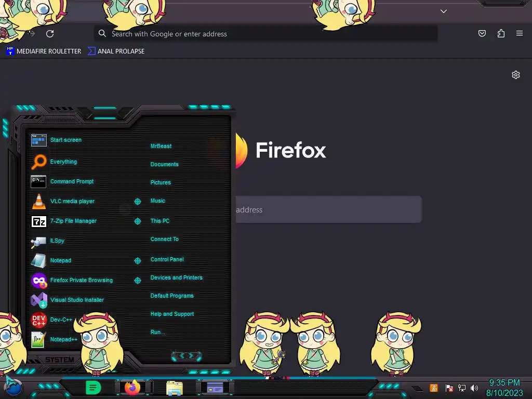532x399 pixels.
Task: Open Help and Support
Action: coord(172,314)
